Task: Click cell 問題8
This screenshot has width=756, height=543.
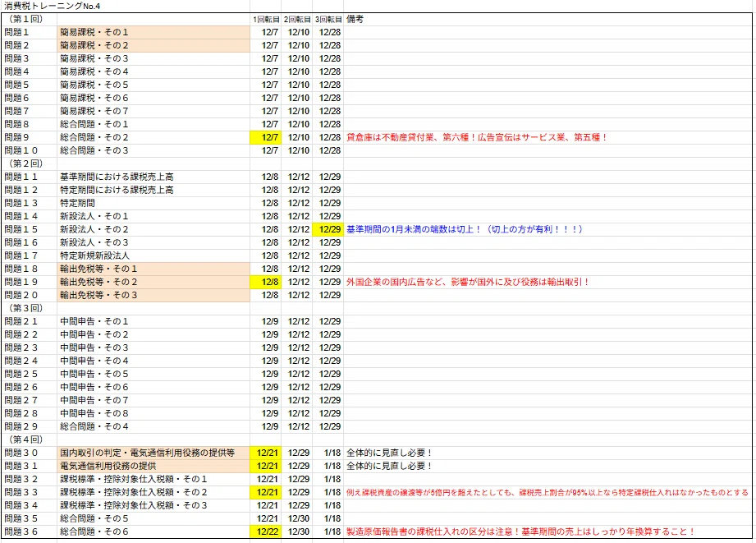Action: click(x=30, y=124)
